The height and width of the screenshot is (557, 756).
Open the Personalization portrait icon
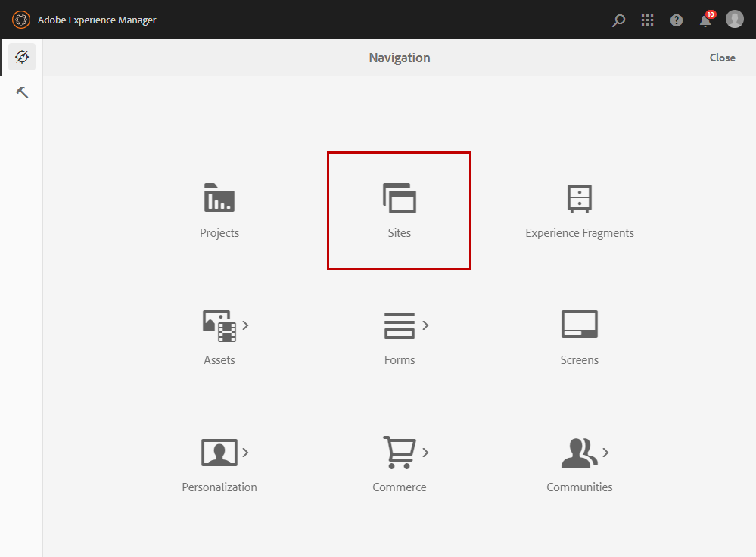click(x=219, y=453)
